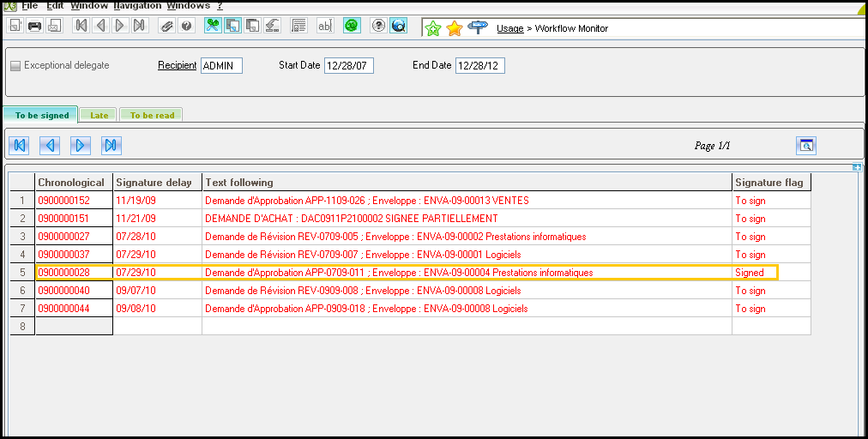Click next page arrow in list pager
The width and height of the screenshot is (868, 439).
[81, 145]
